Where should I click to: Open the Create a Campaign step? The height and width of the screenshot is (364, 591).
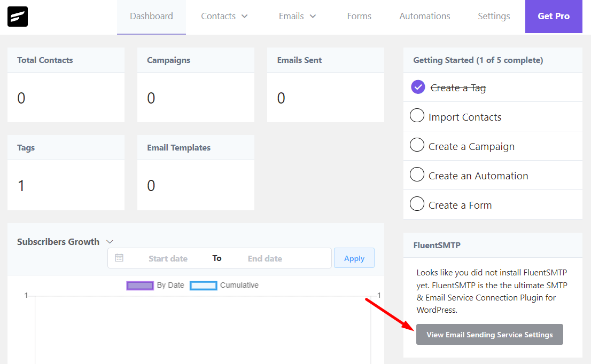[x=471, y=146]
